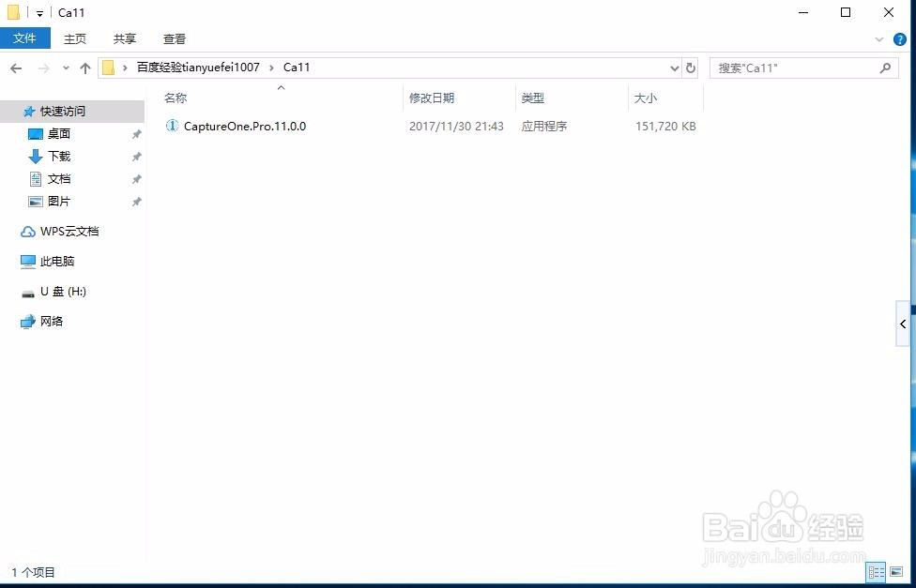Refresh the current folder view

[691, 67]
